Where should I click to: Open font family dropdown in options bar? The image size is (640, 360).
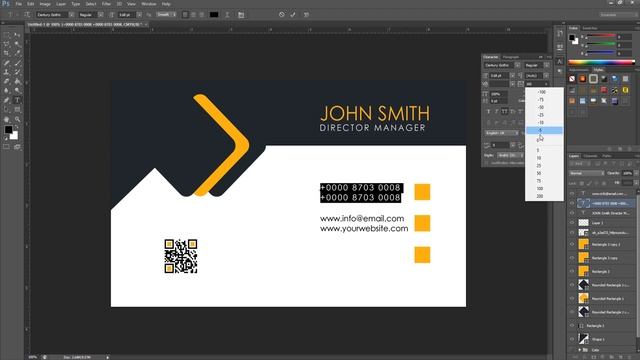(71, 15)
